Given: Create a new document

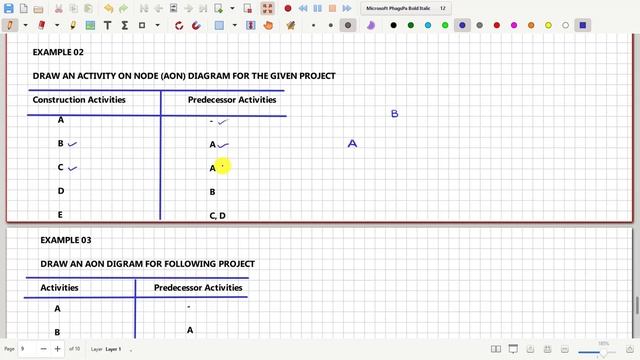Looking at the screenshot, I should (x=24, y=8).
